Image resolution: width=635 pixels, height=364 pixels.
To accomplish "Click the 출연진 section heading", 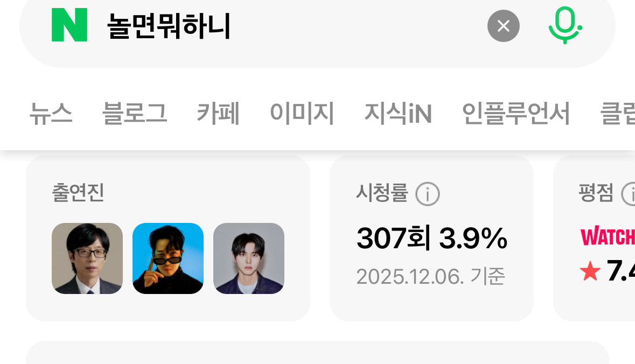I will pyautogui.click(x=78, y=193).
